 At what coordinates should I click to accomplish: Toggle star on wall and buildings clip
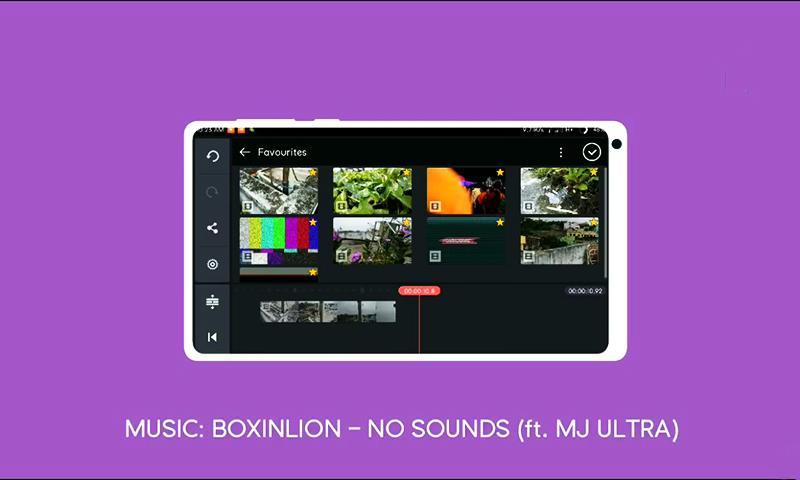click(594, 222)
